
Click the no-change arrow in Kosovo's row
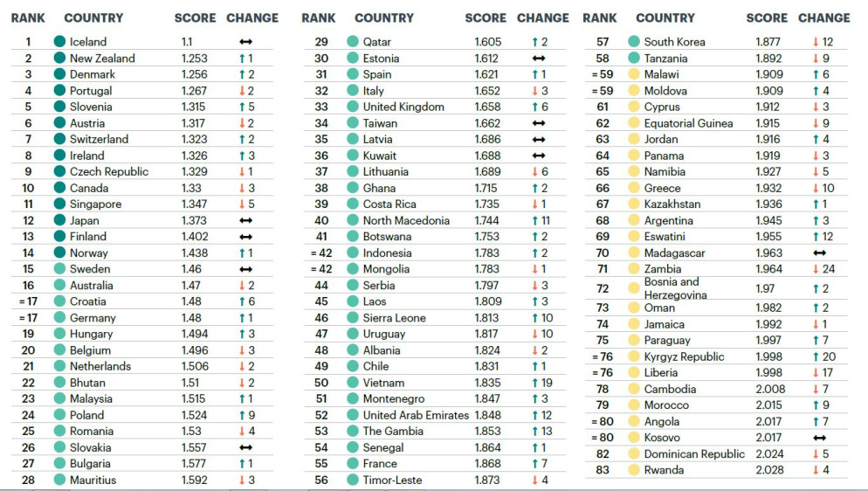pos(820,438)
